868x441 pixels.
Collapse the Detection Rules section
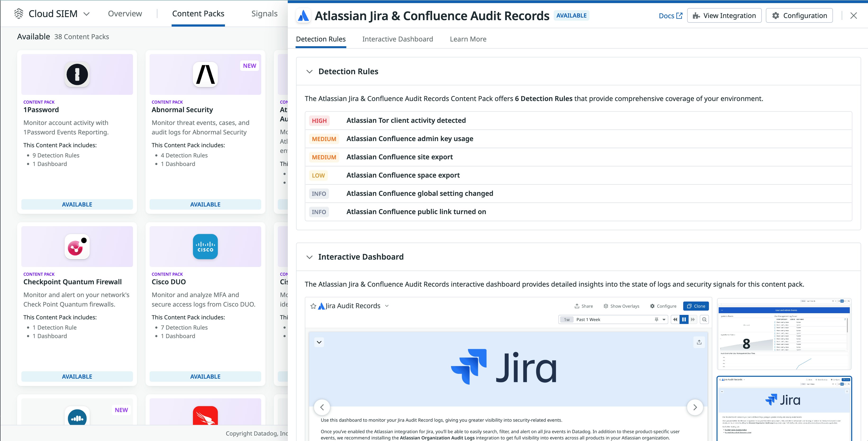(310, 71)
